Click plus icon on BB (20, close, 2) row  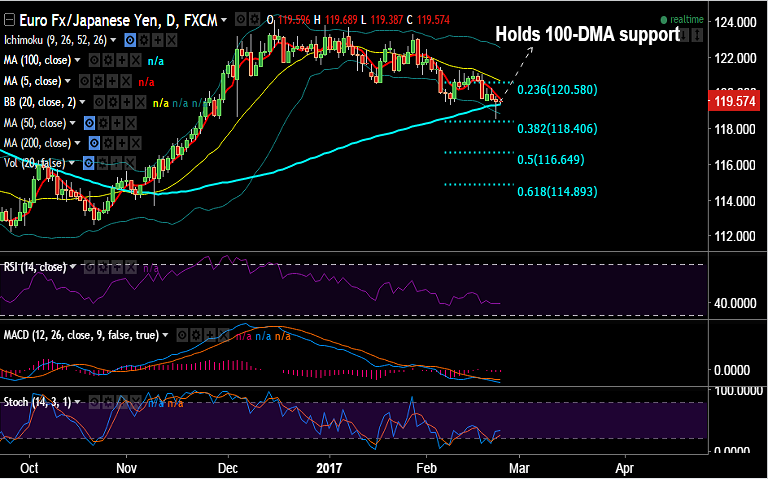coord(126,102)
